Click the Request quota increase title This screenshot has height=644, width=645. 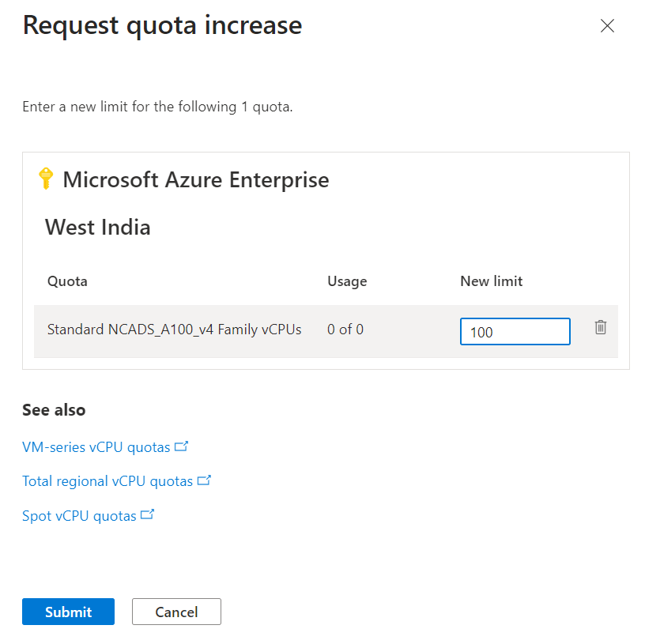tap(163, 25)
